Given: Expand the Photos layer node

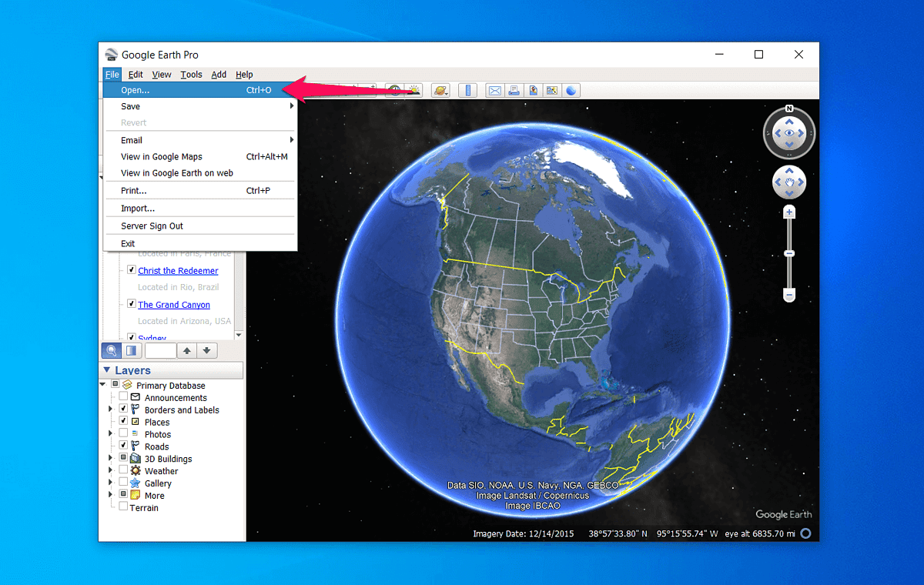Looking at the screenshot, I should click(x=111, y=434).
